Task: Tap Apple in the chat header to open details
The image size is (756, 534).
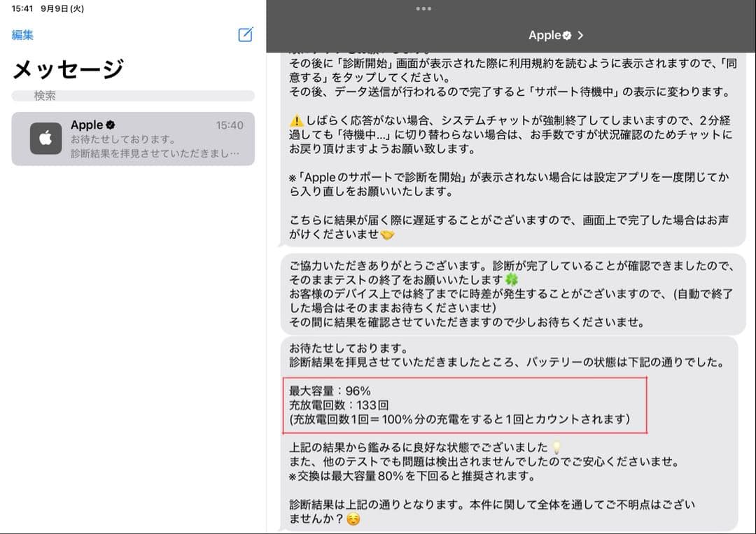Action: tap(545, 34)
